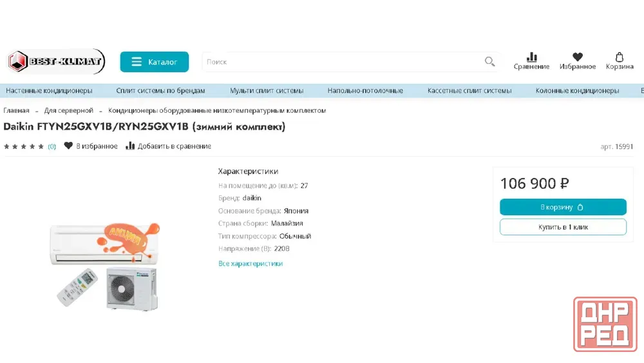This screenshot has height=363, width=644.
Task: Click Купить в 1 клик button
Action: 563,227
